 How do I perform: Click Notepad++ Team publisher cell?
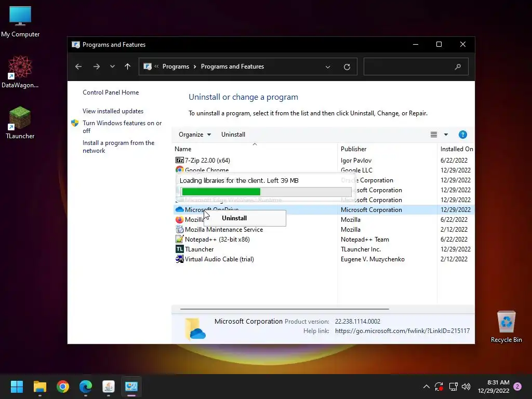tap(365, 239)
